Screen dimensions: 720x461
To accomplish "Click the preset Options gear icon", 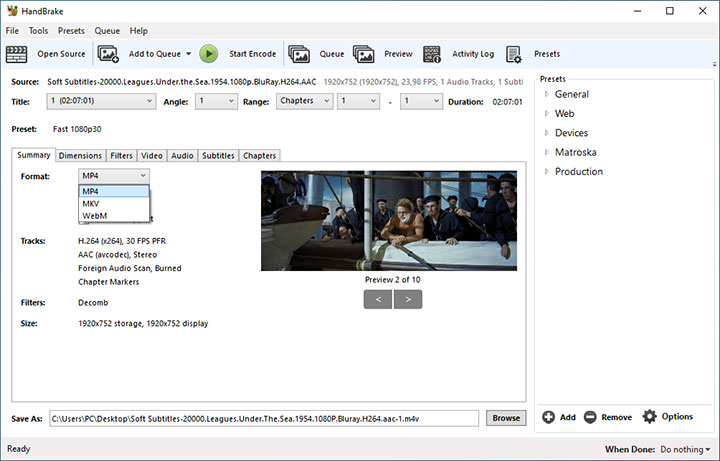I will 649,416.
